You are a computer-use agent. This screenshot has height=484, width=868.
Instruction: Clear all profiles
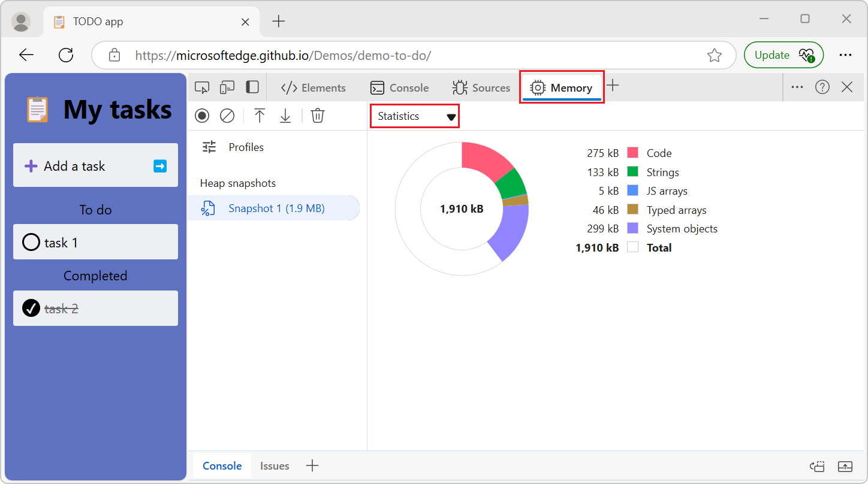227,116
